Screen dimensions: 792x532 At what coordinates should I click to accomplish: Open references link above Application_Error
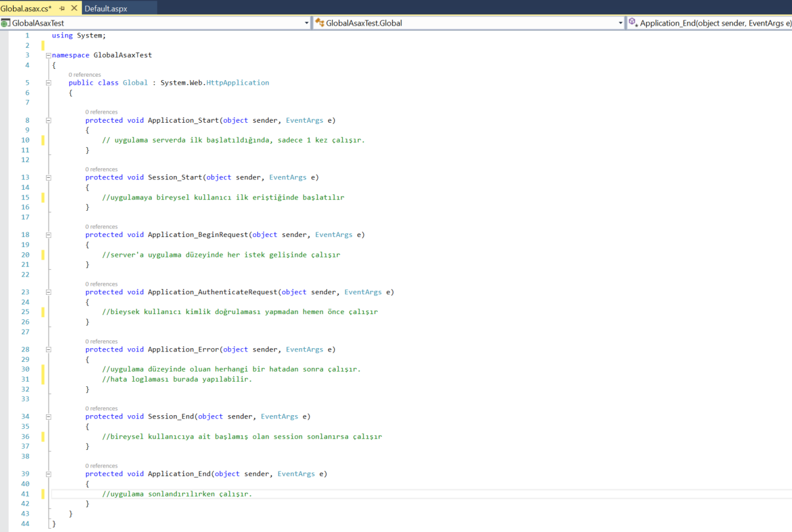click(101, 342)
